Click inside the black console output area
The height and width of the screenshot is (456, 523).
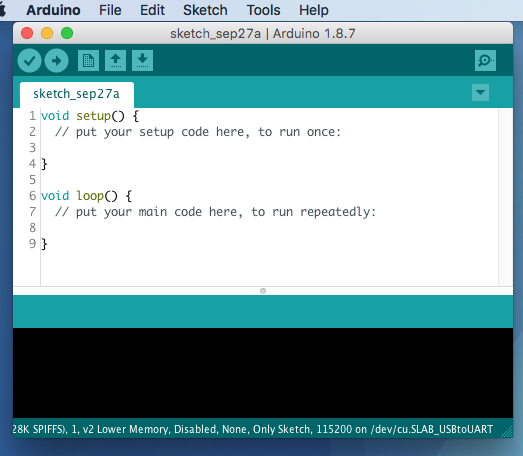tap(263, 373)
